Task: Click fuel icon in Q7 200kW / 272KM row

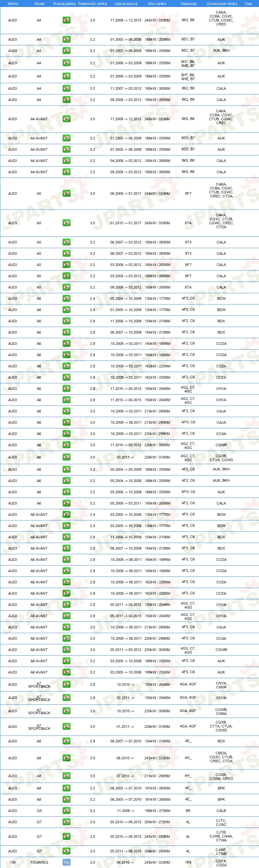Action: pos(66,822)
